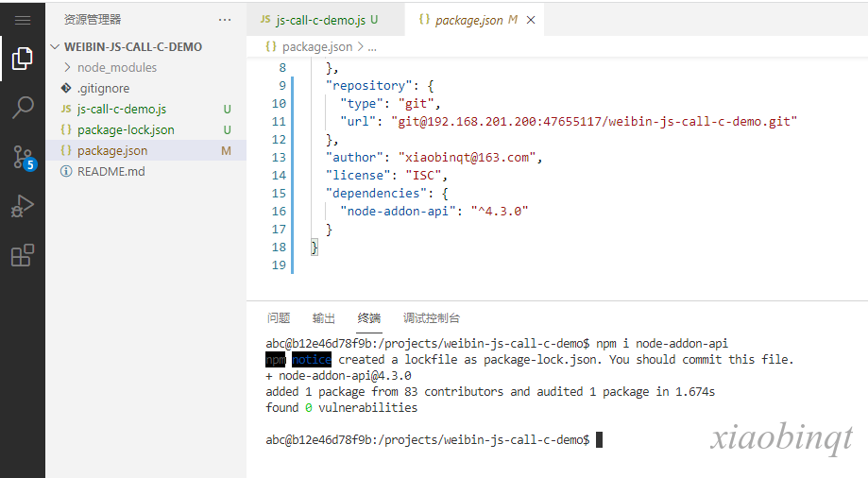Select the 终端 panel tab
868x478 pixels.
pyautogui.click(x=368, y=318)
